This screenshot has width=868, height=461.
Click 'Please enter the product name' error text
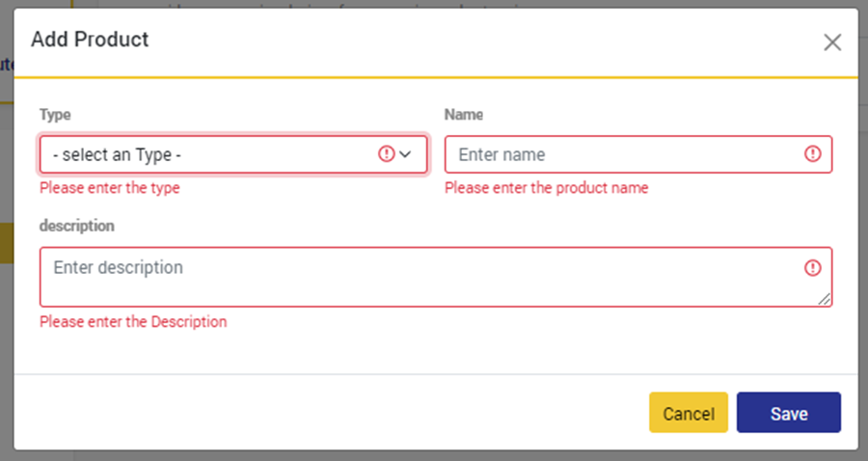coord(546,188)
